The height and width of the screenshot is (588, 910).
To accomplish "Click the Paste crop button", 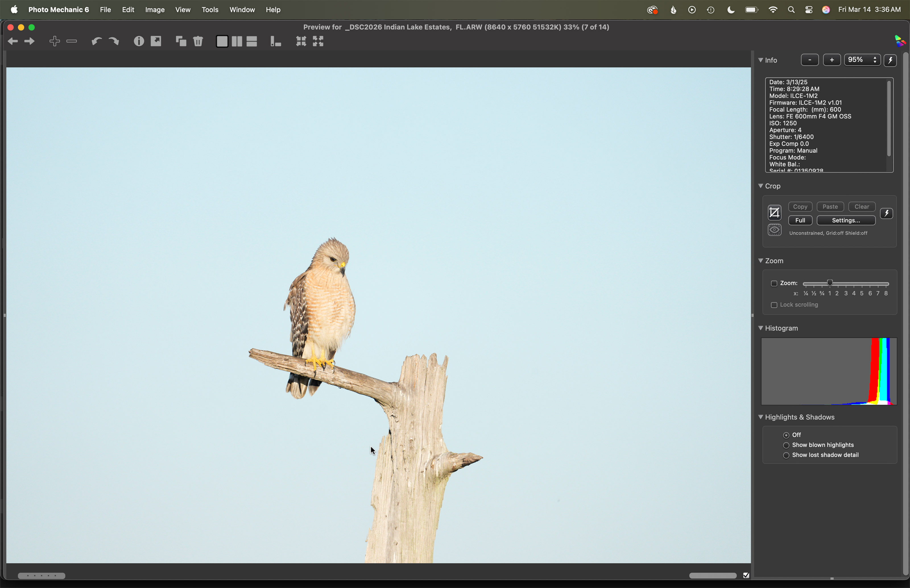I will coord(830,207).
